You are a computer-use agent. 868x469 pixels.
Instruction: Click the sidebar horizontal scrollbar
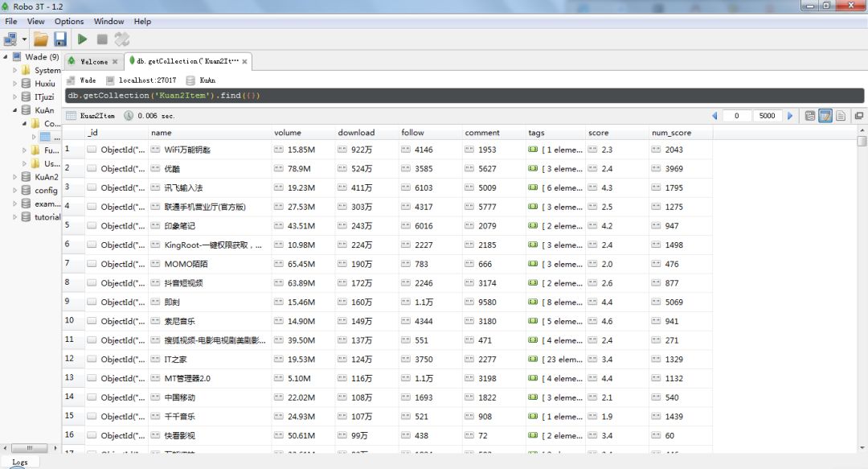31,447
